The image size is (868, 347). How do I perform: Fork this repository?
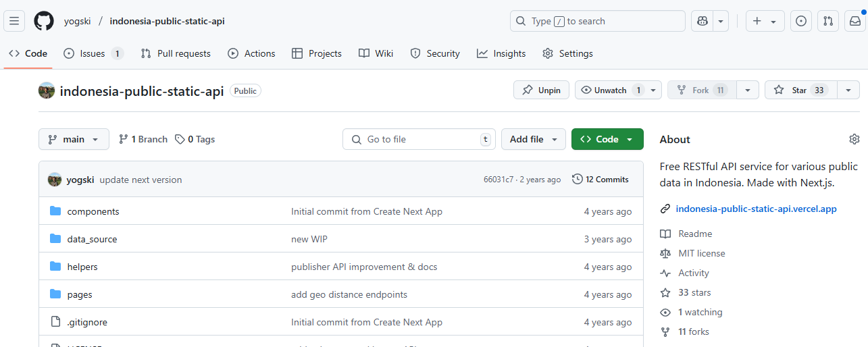pyautogui.click(x=700, y=90)
